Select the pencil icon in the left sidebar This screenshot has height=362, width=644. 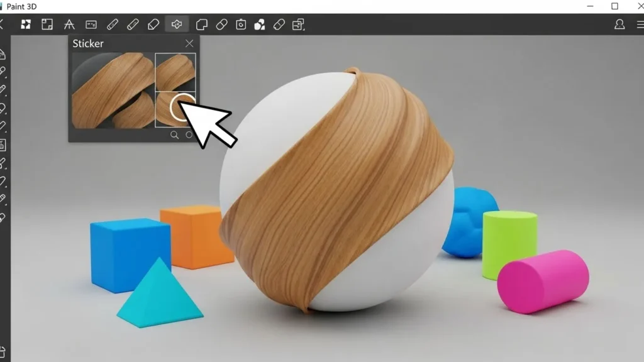pyautogui.click(x=5, y=88)
